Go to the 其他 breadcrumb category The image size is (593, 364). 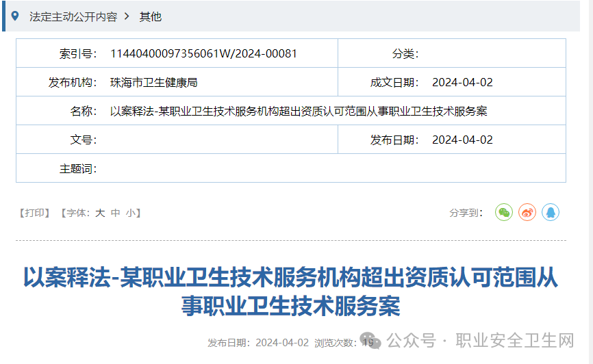tap(150, 16)
